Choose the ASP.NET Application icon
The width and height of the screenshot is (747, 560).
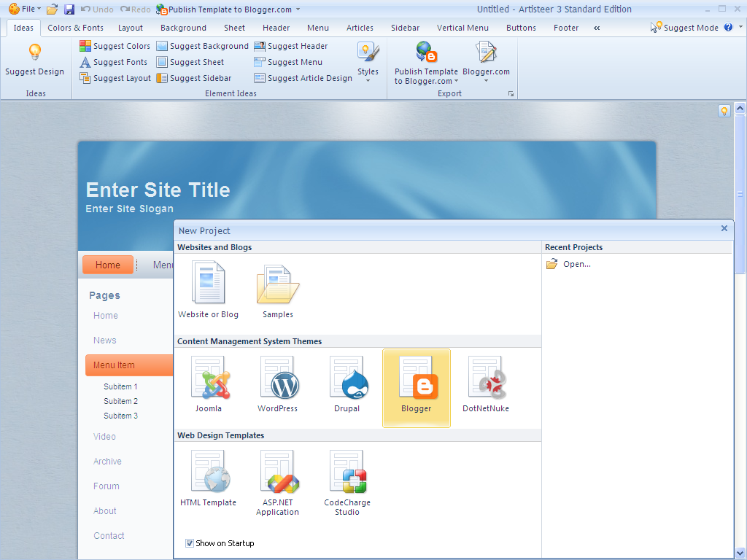click(279, 471)
